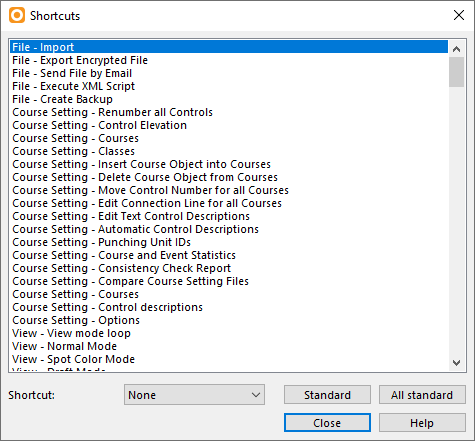
Task: Open the Shortcut dropdown showing None
Action: pos(194,395)
